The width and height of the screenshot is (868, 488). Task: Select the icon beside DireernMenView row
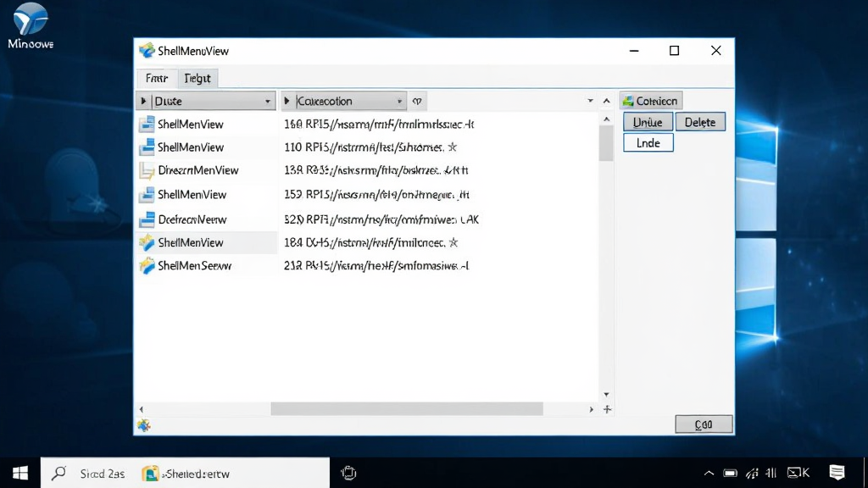[147, 171]
